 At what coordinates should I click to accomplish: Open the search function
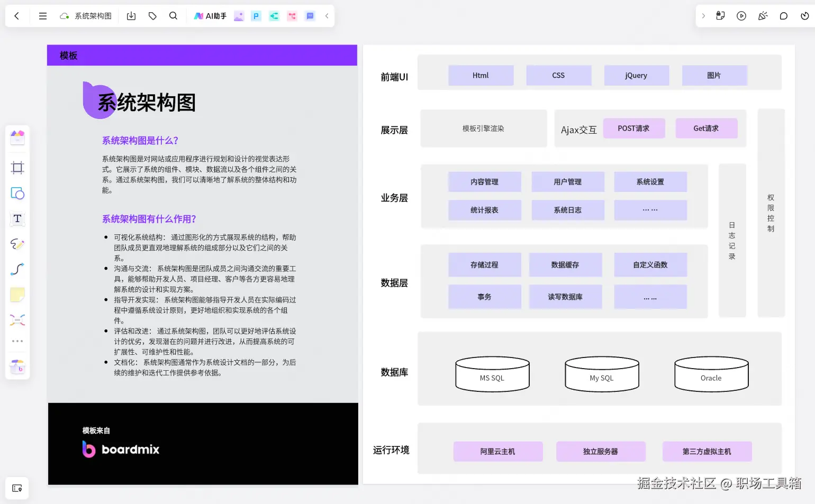click(173, 16)
